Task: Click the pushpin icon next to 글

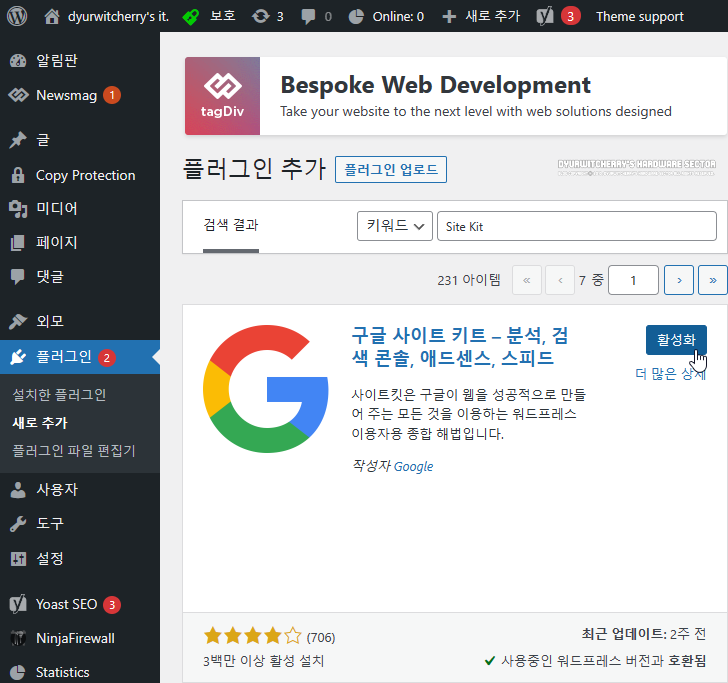Action: pyautogui.click(x=18, y=140)
